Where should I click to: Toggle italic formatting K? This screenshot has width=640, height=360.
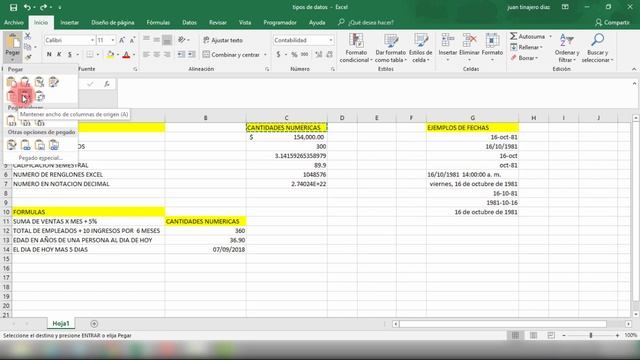click(x=59, y=54)
